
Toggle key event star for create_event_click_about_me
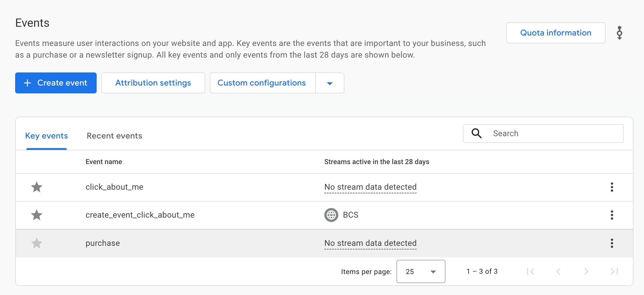[37, 215]
